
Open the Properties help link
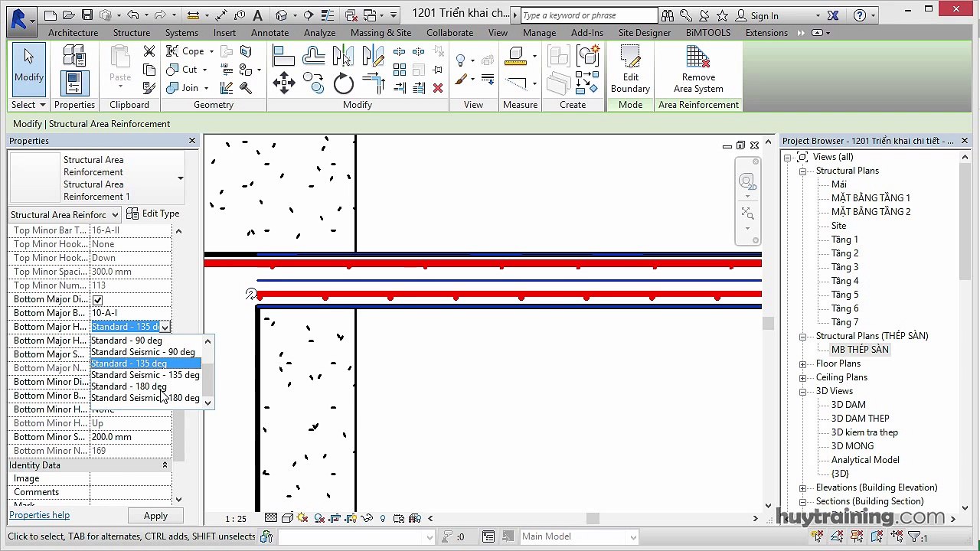pos(39,515)
